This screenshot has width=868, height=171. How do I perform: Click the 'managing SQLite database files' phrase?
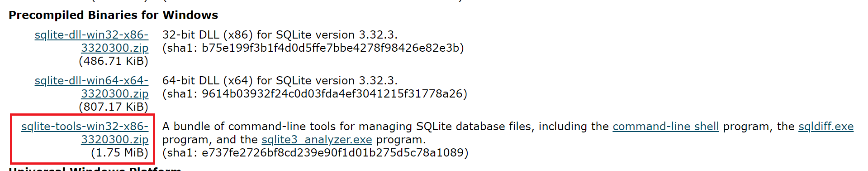[454, 127]
